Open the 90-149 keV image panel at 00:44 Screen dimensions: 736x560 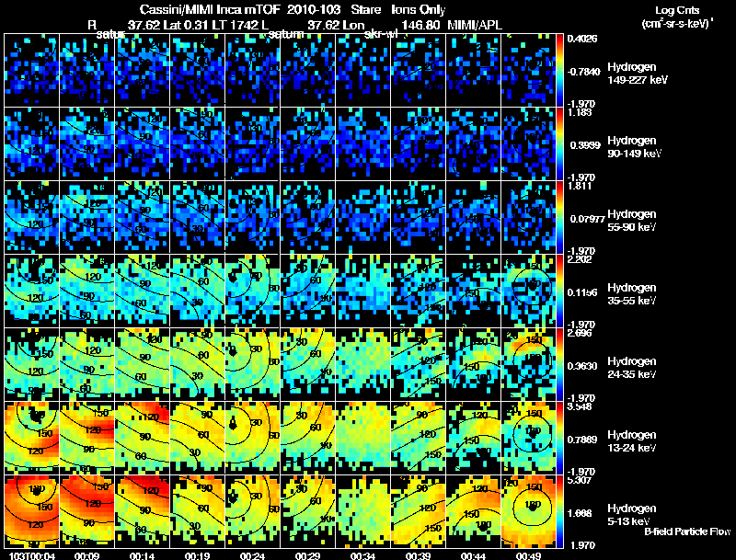point(473,144)
